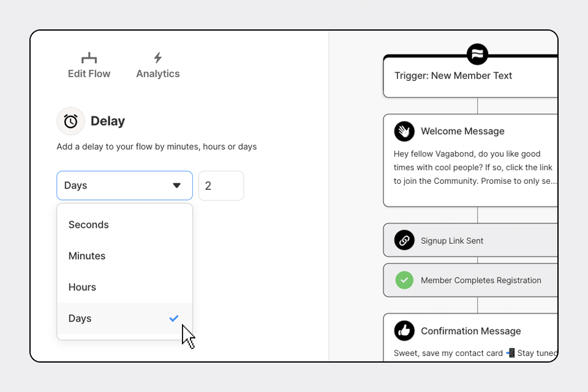Select the checked Days option

pos(80,318)
